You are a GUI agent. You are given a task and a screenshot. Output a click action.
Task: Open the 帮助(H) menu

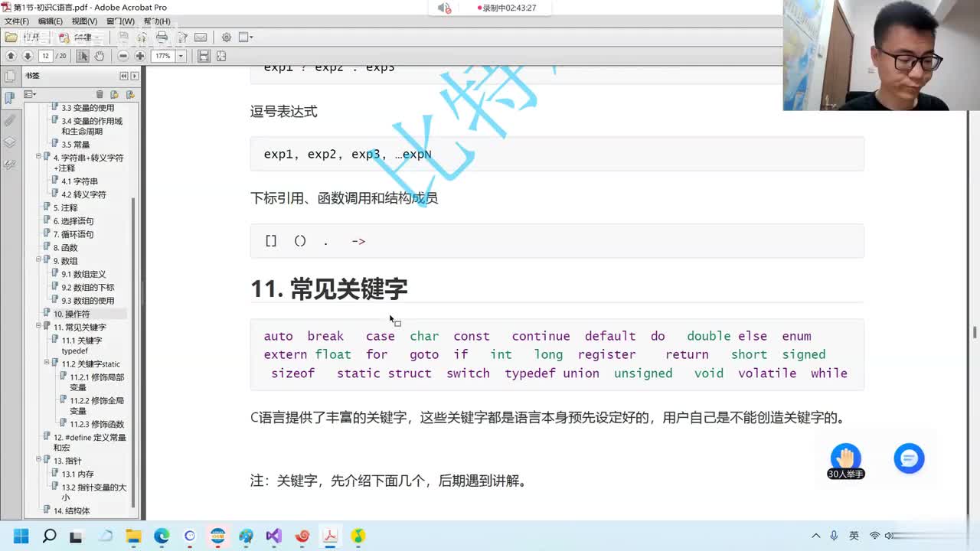tap(157, 21)
